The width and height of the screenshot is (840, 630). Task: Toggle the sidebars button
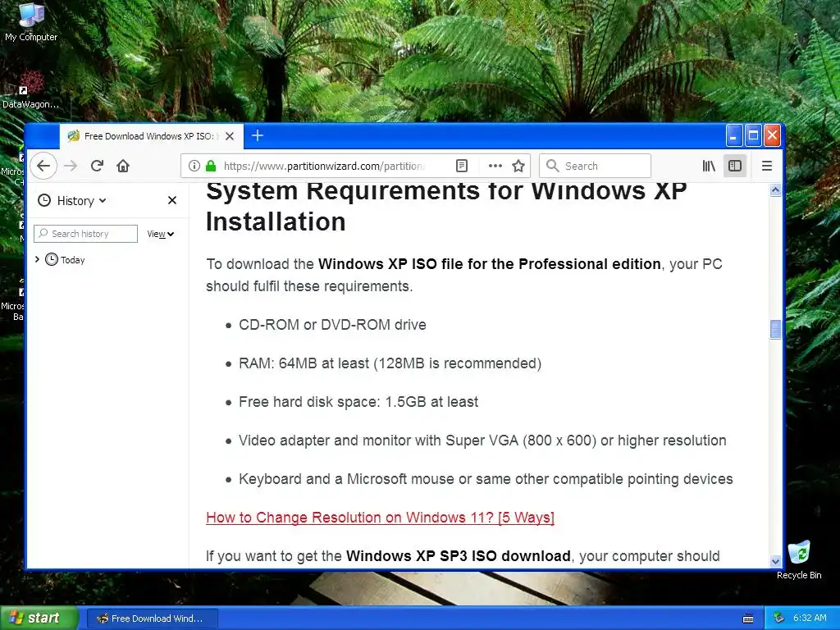point(735,166)
